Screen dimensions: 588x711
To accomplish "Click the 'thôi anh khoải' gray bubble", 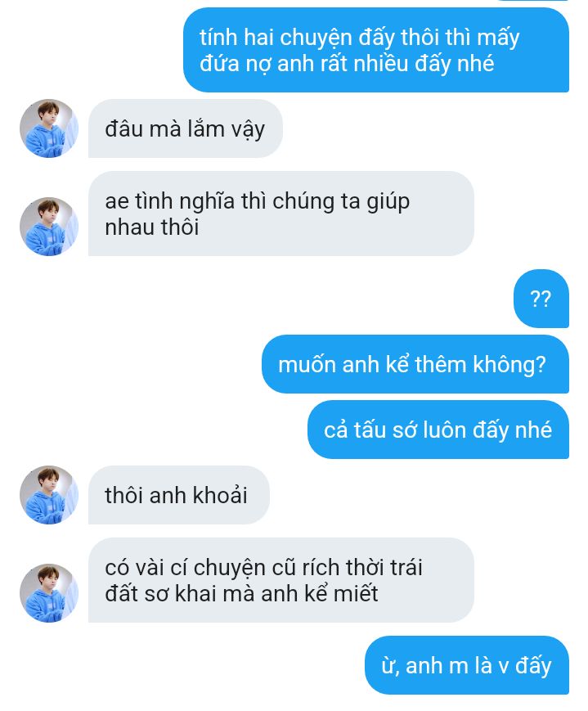I will [x=178, y=495].
